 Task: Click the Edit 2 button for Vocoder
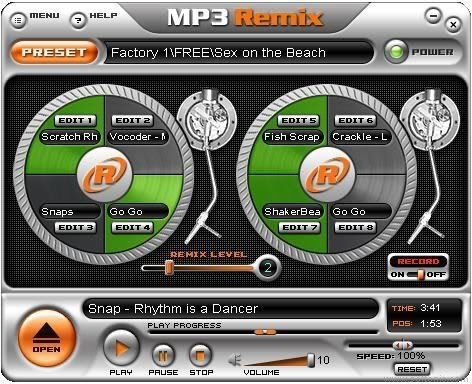point(132,120)
